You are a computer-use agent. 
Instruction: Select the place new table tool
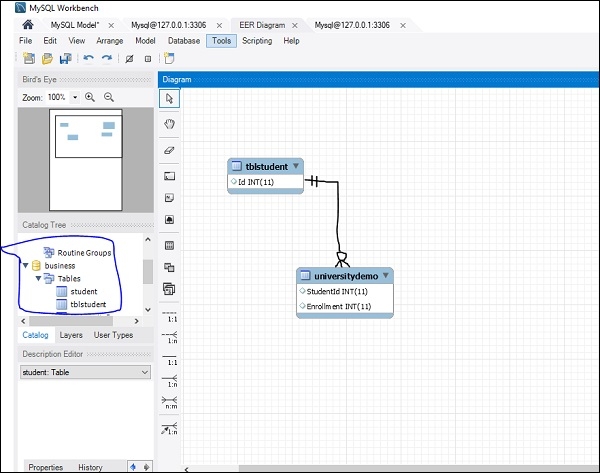point(169,246)
